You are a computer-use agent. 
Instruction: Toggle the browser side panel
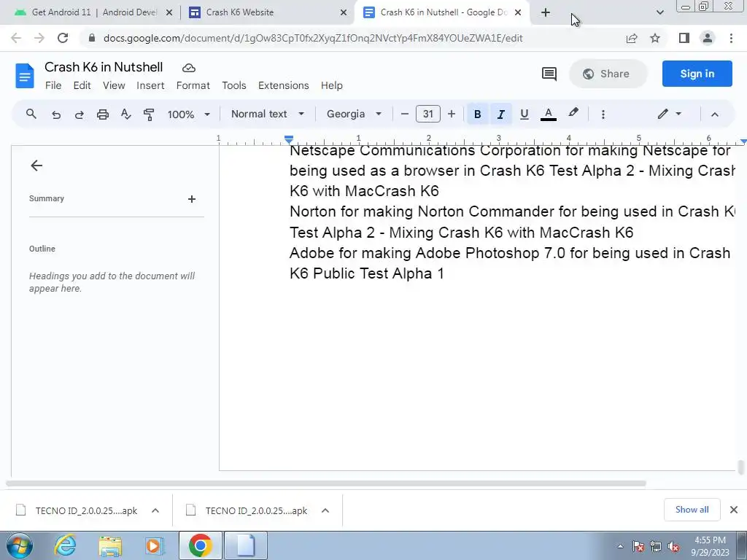(x=684, y=38)
